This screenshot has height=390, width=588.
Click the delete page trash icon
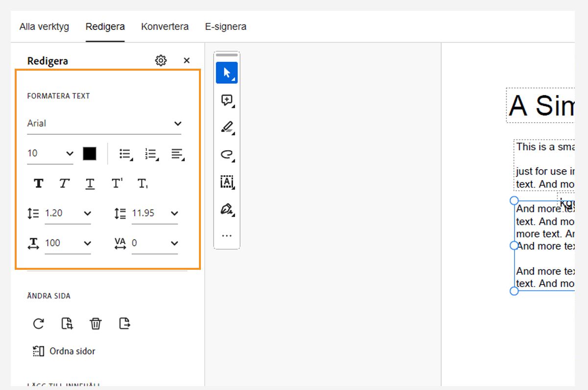96,323
